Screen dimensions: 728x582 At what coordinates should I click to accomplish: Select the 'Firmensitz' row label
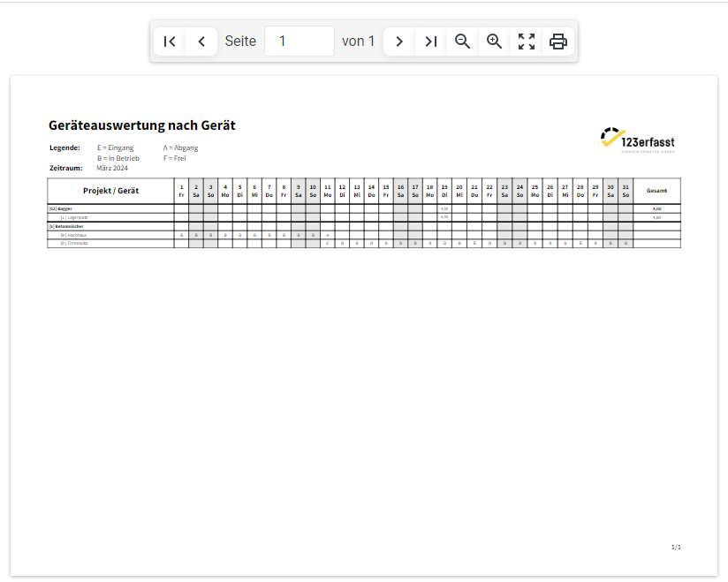point(74,243)
